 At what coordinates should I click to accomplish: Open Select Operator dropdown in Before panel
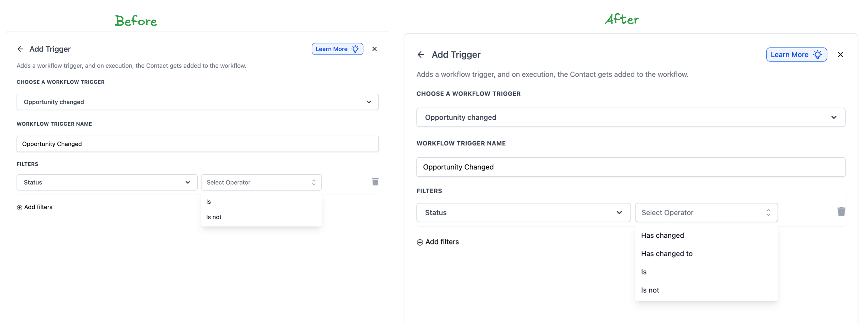point(261,183)
